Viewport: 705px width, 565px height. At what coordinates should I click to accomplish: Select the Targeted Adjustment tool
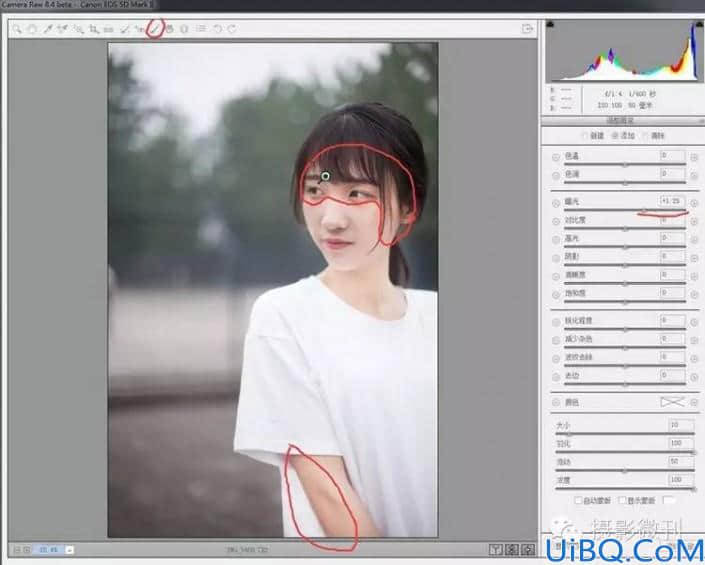pos(79,29)
